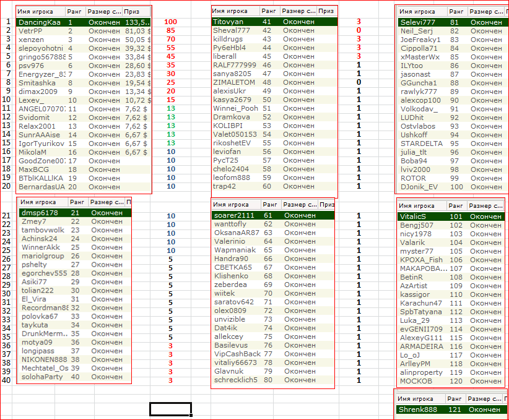This screenshot has height=420, width=509.
Task: Select spreadsheet row number 17
Action: click(x=6, y=160)
